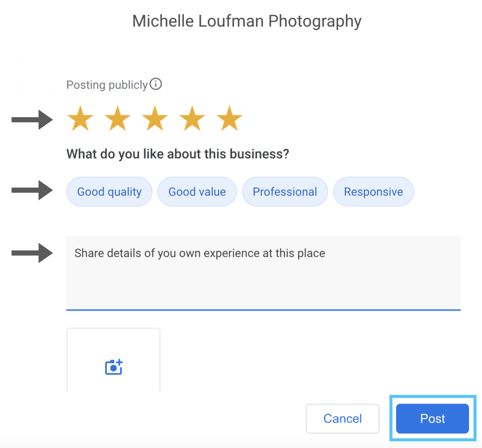The image size is (482, 448).
Task: Click the info icon beside Posting publicly
Action: [156, 84]
